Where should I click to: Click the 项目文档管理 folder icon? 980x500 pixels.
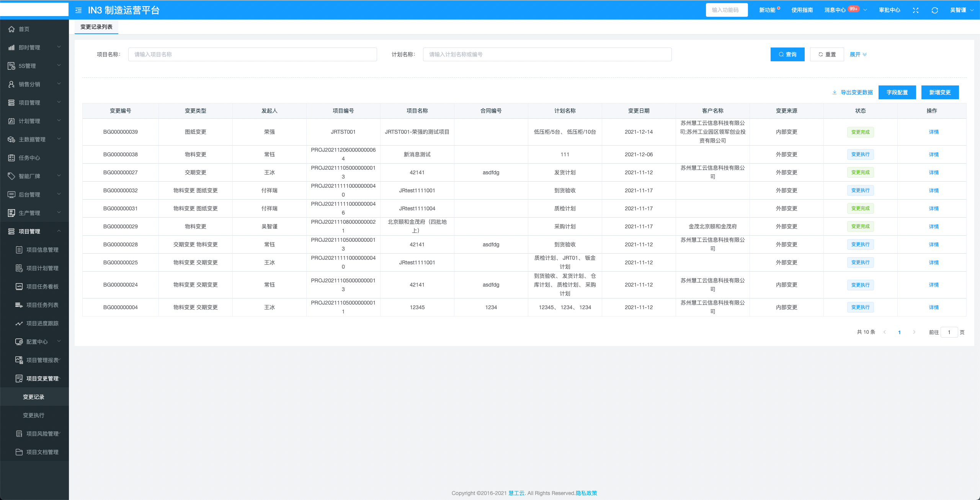click(19, 452)
